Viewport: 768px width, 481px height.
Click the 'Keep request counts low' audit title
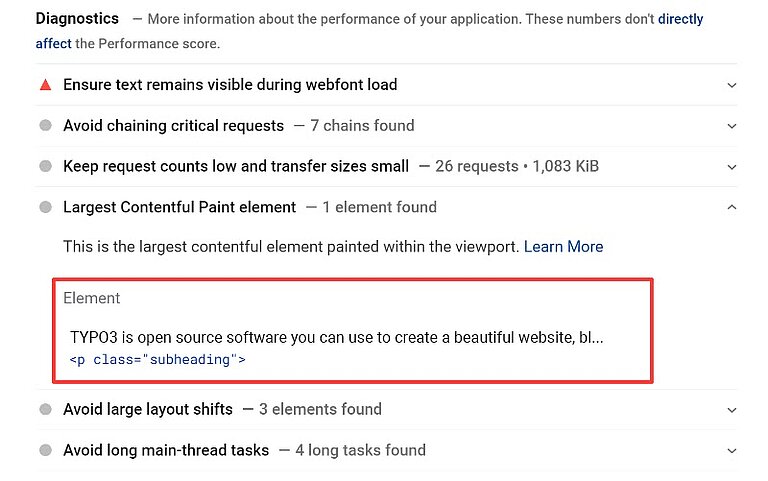(x=236, y=167)
